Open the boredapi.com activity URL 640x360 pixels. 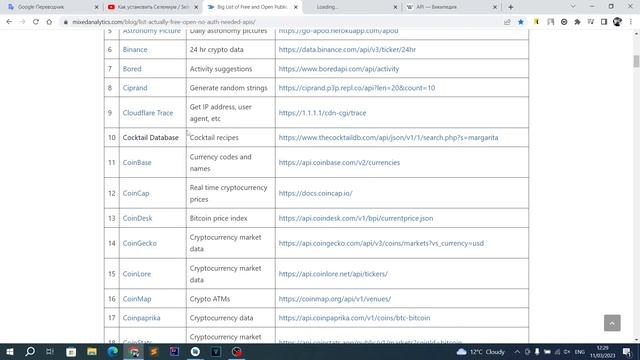[x=339, y=69]
